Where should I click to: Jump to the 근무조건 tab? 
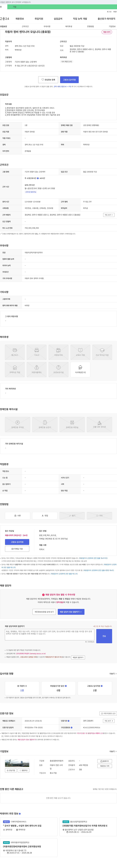[x=25, y=26]
